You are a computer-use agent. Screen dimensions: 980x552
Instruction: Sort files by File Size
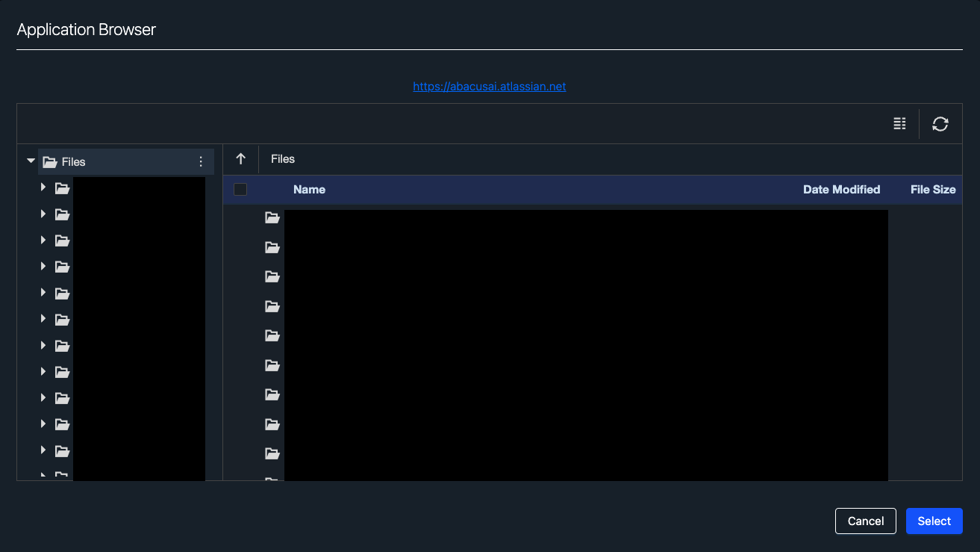click(932, 189)
